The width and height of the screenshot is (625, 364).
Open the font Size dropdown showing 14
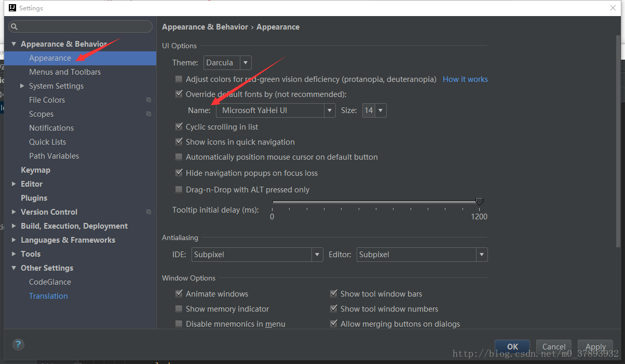pyautogui.click(x=374, y=110)
